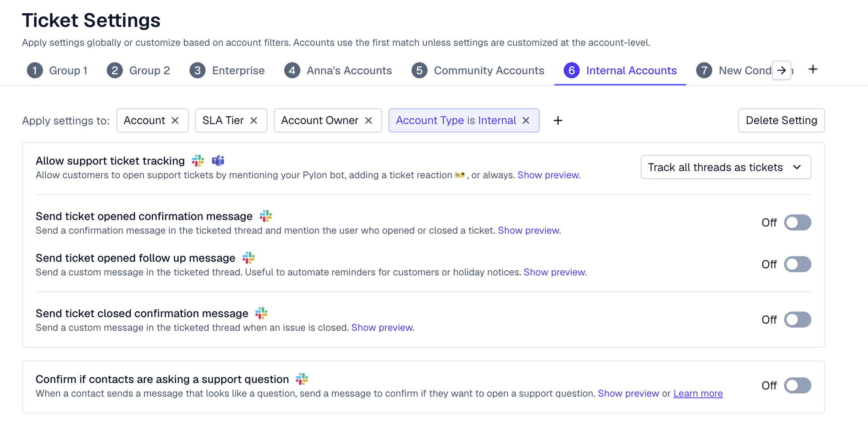
Task: Switch to Community Accounts tab
Action: point(478,71)
